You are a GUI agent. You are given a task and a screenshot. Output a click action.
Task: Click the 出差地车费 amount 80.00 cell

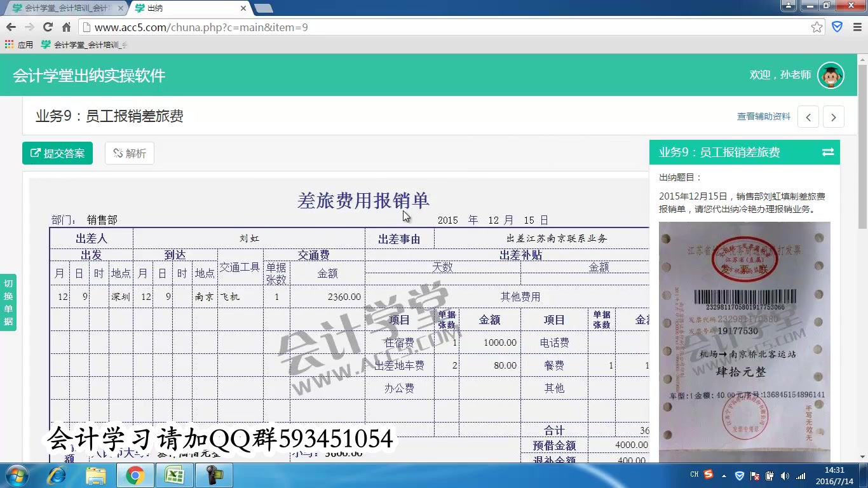click(489, 365)
